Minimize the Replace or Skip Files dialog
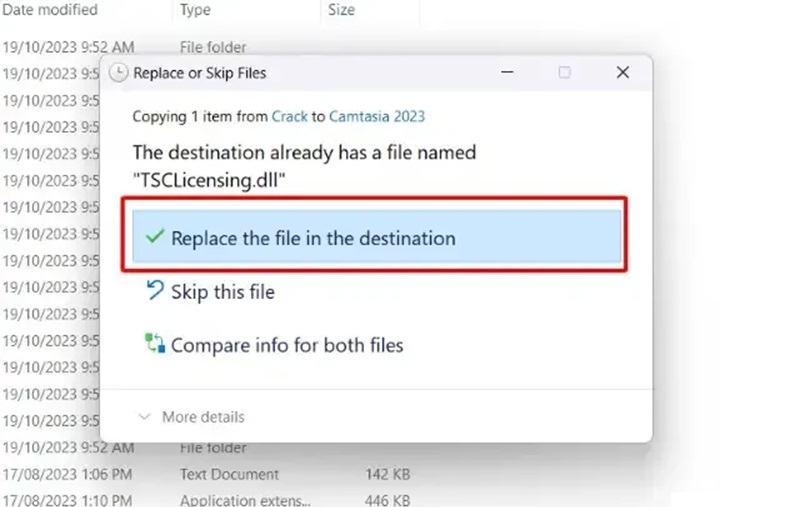The width and height of the screenshot is (800, 507). click(x=509, y=73)
